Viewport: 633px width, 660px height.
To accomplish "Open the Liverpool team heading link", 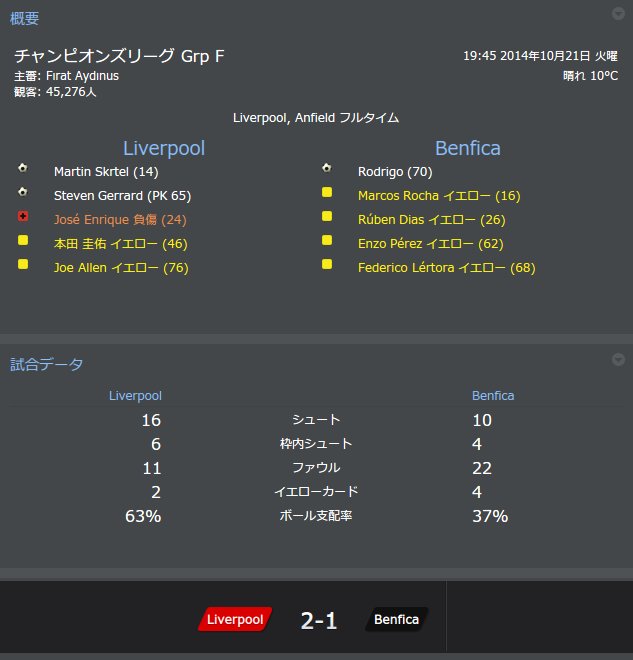I will (x=164, y=148).
